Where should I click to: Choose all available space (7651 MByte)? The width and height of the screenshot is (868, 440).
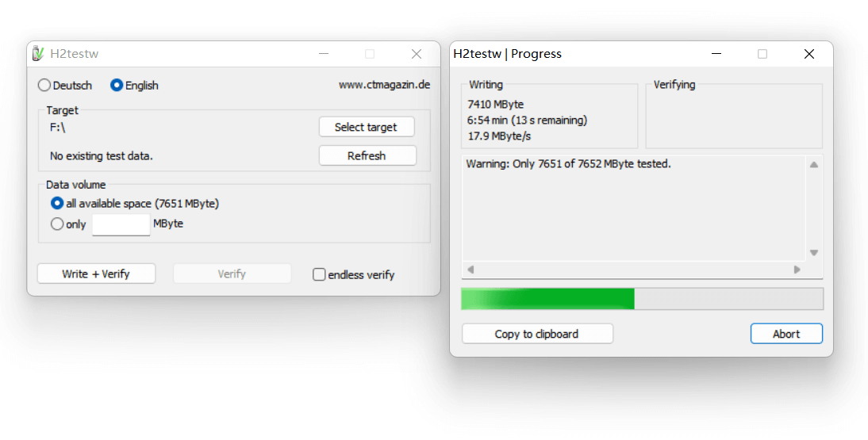[135, 203]
